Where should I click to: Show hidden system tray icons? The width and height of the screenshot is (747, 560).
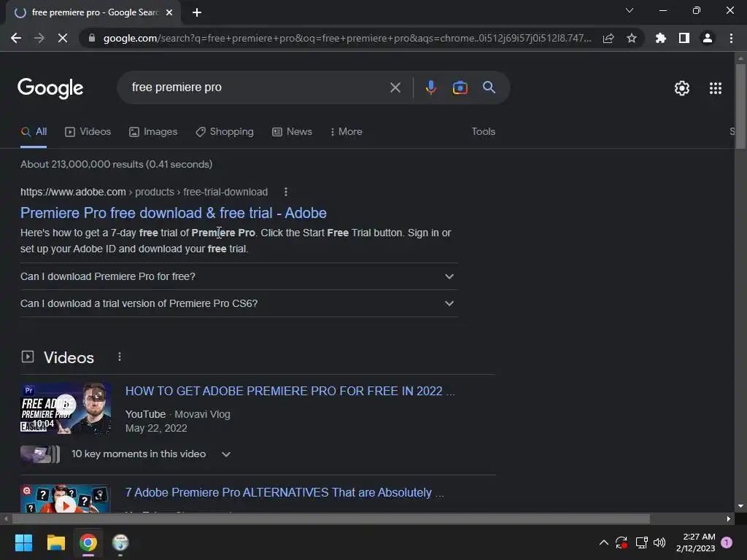pyautogui.click(x=603, y=542)
